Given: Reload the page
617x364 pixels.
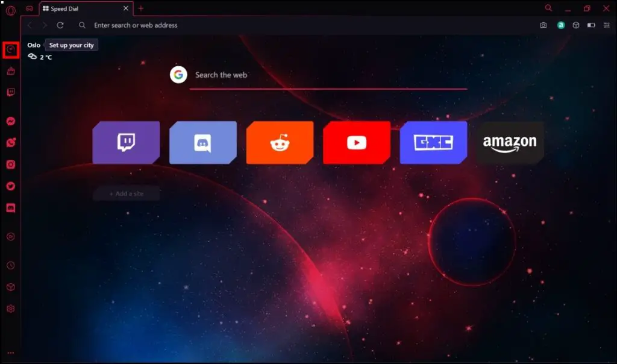Looking at the screenshot, I should point(60,25).
